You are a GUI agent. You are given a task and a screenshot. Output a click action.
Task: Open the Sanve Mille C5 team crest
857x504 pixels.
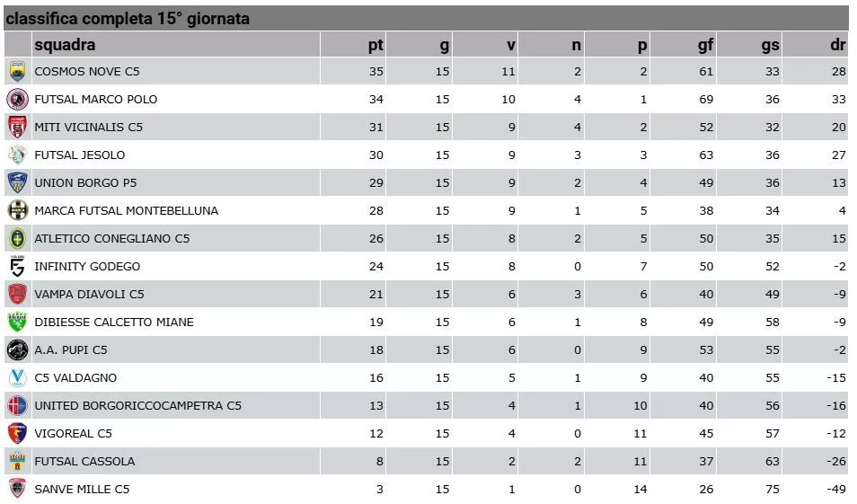tap(17, 489)
